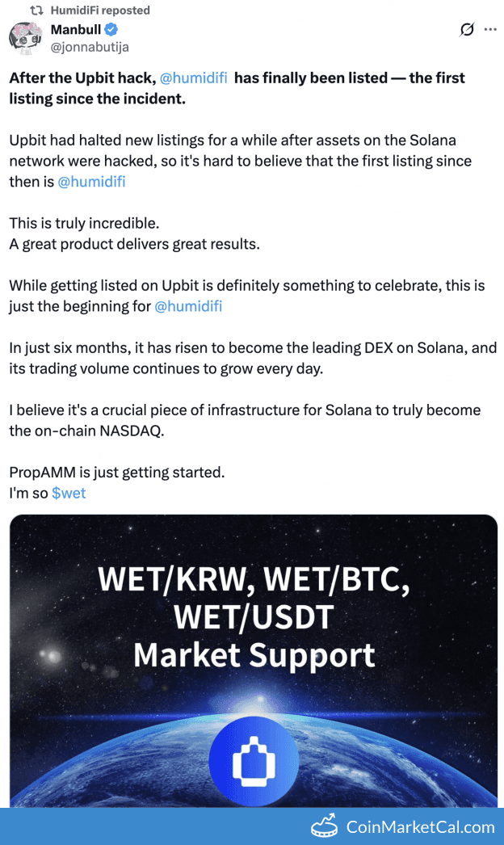Click the HumidiFi blue circle logo in the image

pyautogui.click(x=254, y=760)
